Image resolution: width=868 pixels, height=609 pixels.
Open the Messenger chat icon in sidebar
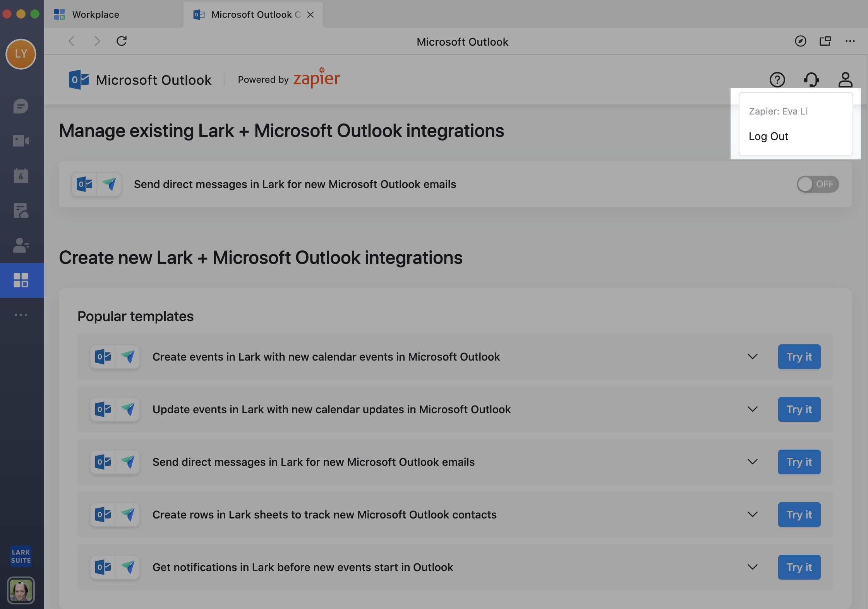tap(21, 106)
